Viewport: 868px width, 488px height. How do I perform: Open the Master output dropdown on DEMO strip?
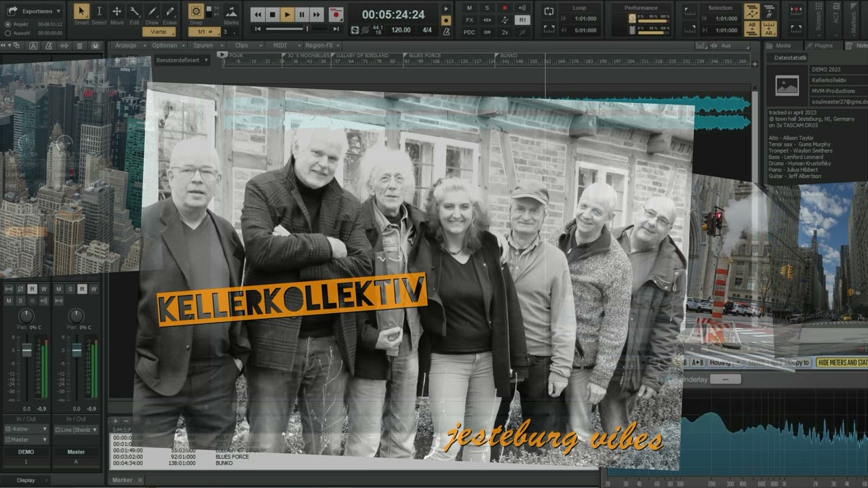click(26, 439)
